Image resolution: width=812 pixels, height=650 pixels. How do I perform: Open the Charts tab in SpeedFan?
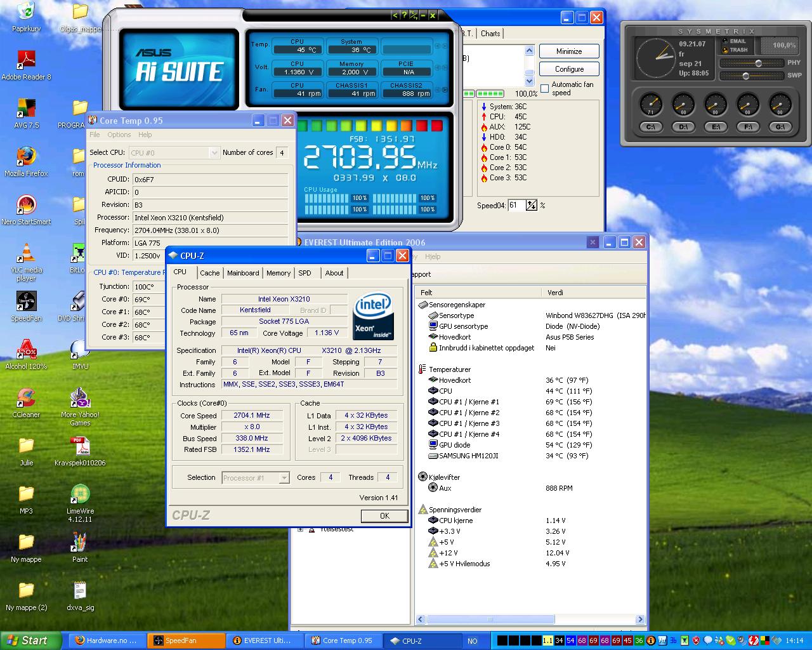point(490,34)
